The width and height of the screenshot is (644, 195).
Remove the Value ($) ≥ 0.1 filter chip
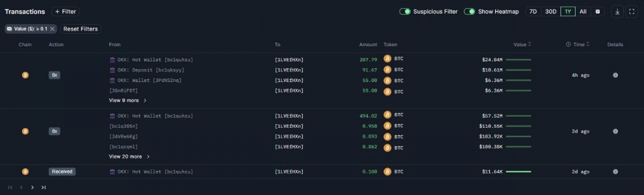click(52, 29)
